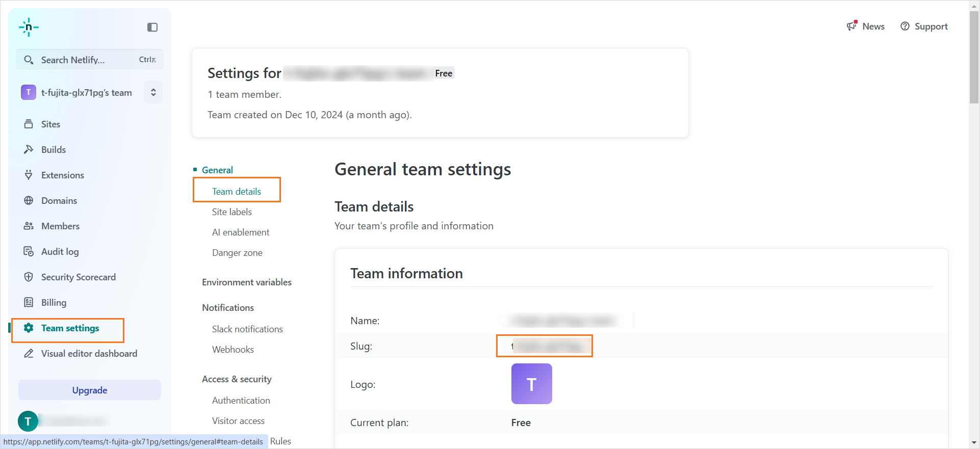Screen dimensions: 980x449
Task: Open Access & security section
Action: point(237,379)
